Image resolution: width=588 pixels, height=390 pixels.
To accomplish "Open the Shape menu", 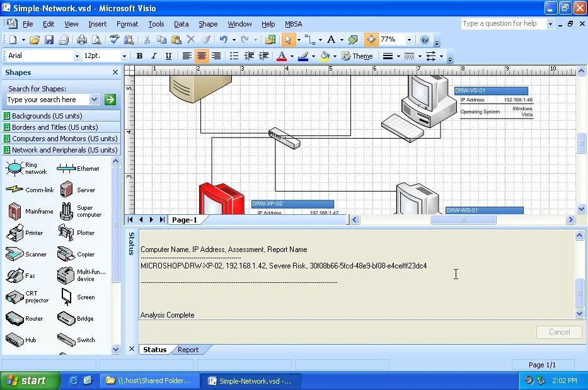I will pos(208,24).
